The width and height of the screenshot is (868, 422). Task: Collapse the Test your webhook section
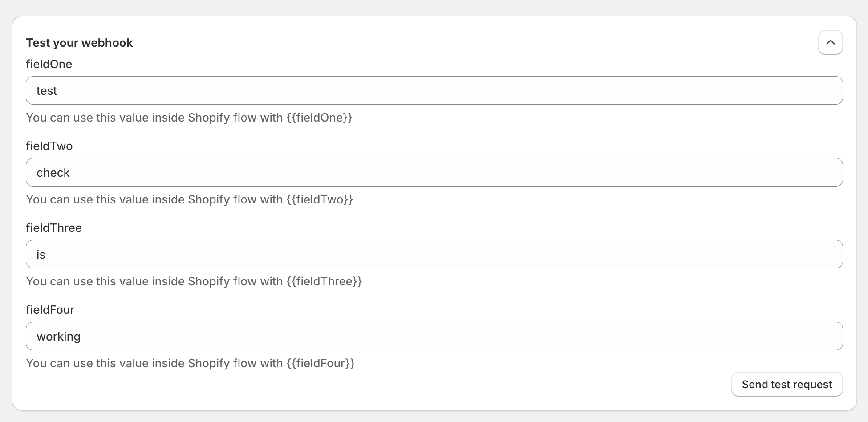(830, 42)
